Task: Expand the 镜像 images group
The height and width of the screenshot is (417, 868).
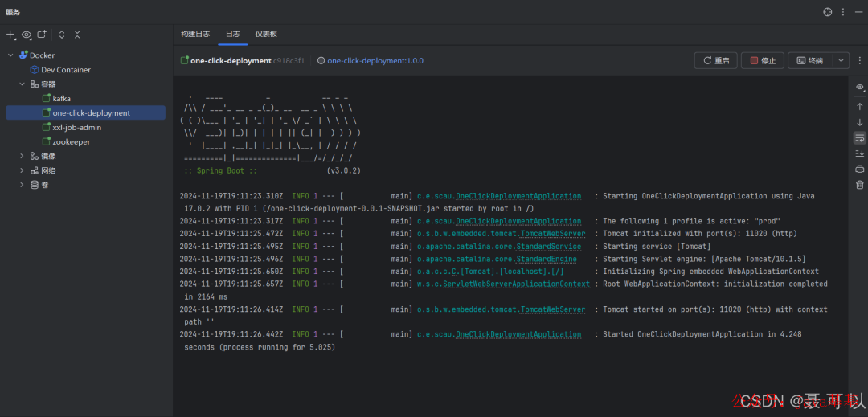Action: point(23,156)
